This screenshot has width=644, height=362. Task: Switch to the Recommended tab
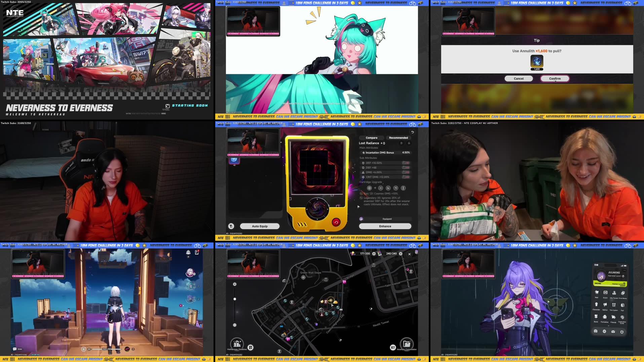coord(399,138)
